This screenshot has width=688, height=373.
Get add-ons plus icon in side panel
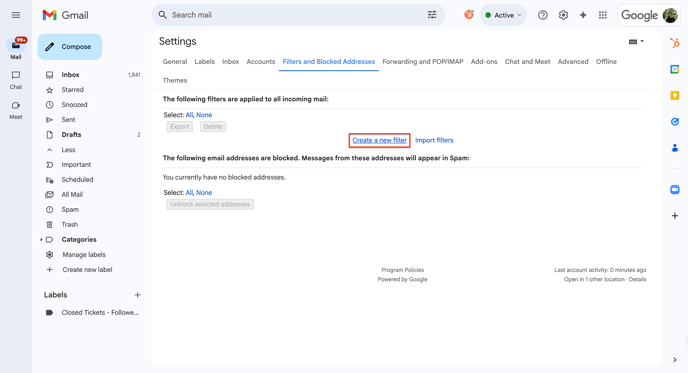point(675,215)
